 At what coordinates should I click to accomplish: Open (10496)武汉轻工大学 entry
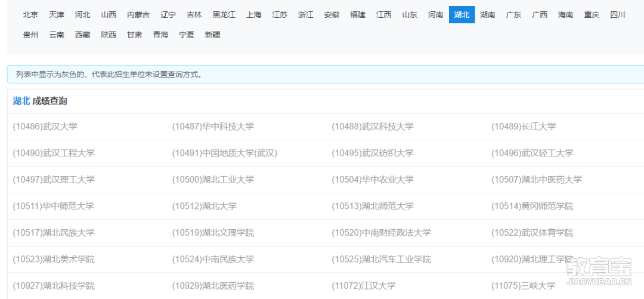coord(532,153)
